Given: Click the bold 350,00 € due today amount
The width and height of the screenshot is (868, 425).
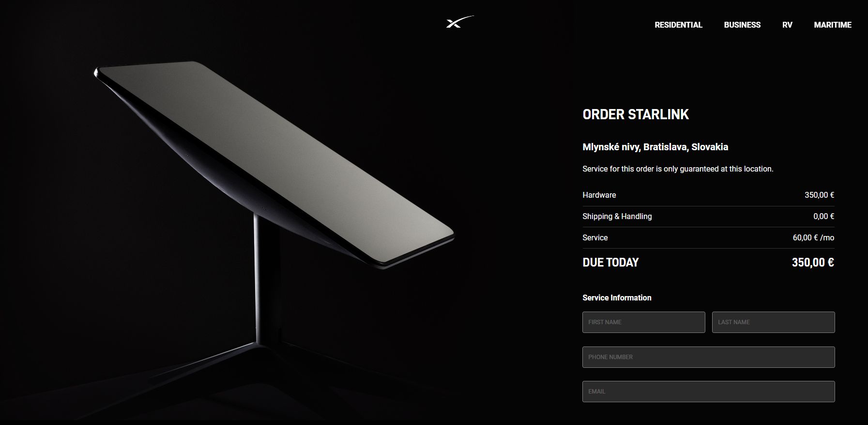Looking at the screenshot, I should (813, 263).
